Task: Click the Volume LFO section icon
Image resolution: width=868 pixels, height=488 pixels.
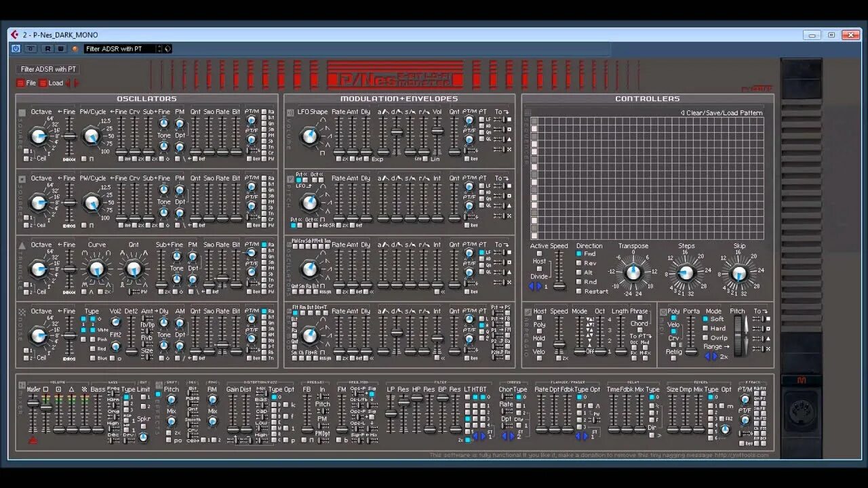Action: (291, 113)
